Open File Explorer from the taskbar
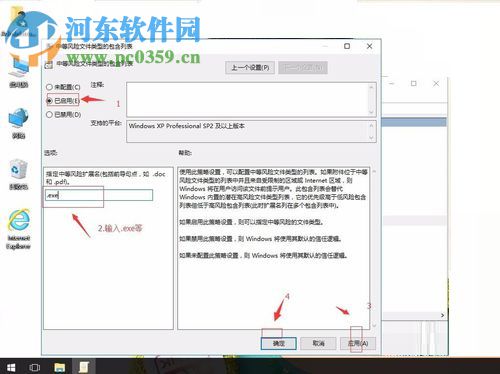500x374 pixels. (x=60, y=367)
